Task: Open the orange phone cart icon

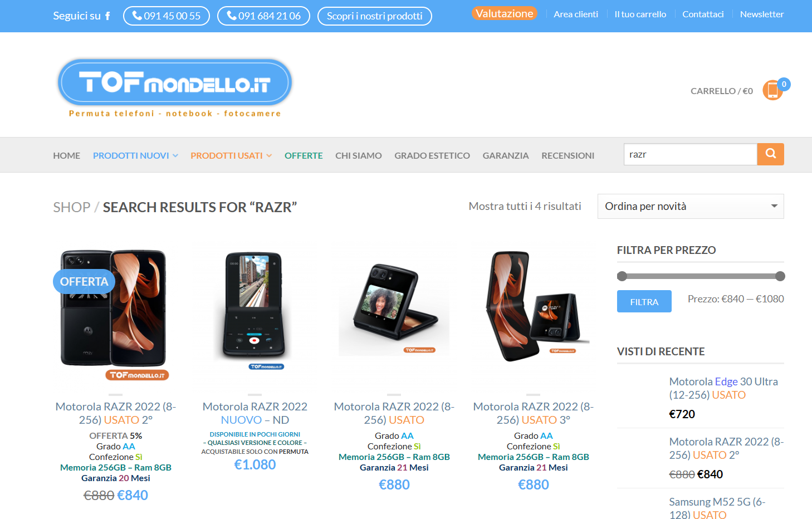Action: click(772, 90)
